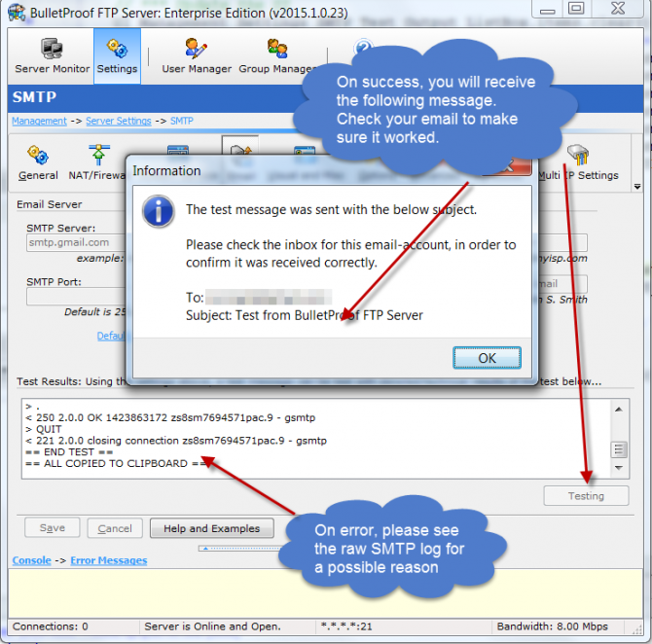
Task: Click the Subject line in the dialog
Action: pos(304,315)
